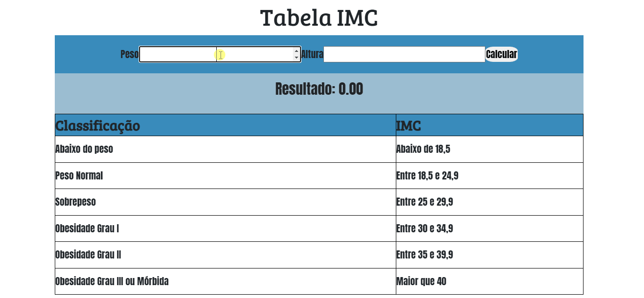Click the Obesidade Grau II cell
The width and height of the screenshot is (644, 298).
[88, 255]
